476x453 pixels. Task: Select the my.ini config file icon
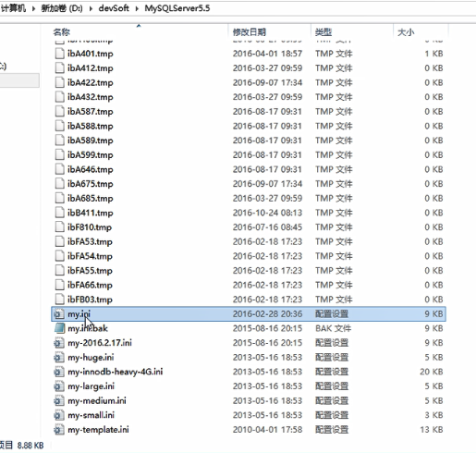pos(59,314)
